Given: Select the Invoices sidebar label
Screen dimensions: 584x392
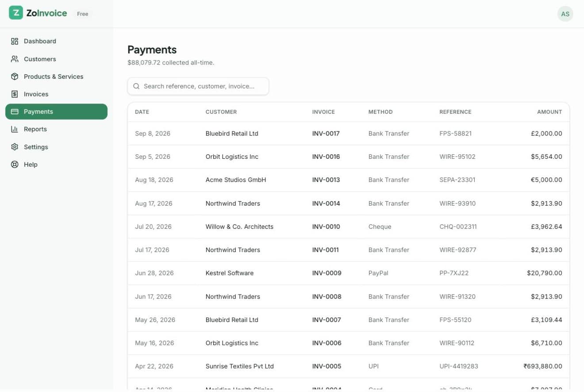Looking at the screenshot, I should (x=36, y=94).
